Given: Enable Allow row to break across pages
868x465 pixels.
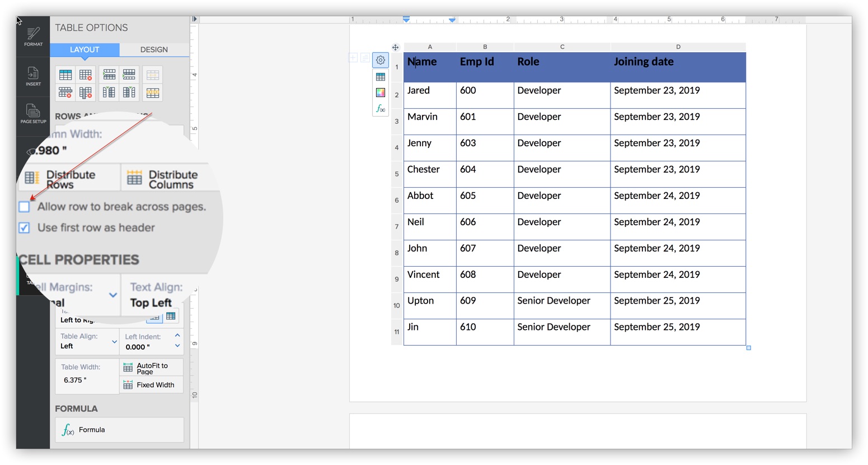Looking at the screenshot, I should [24, 207].
